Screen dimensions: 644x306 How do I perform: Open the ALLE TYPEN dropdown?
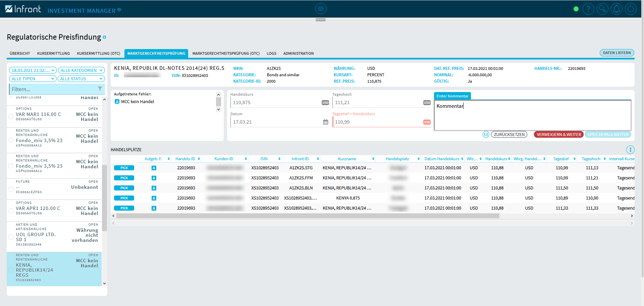pos(33,79)
